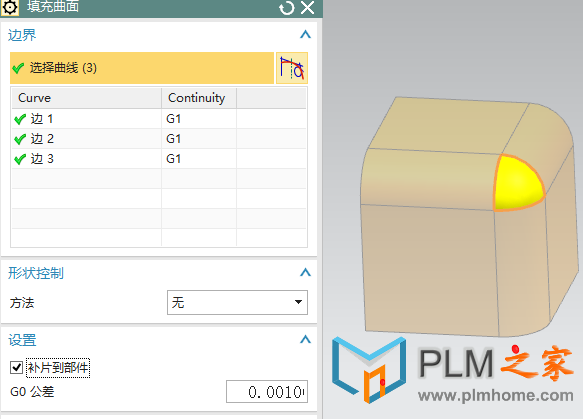
Task: Open the 方法 dropdown showing 无
Action: click(x=237, y=303)
